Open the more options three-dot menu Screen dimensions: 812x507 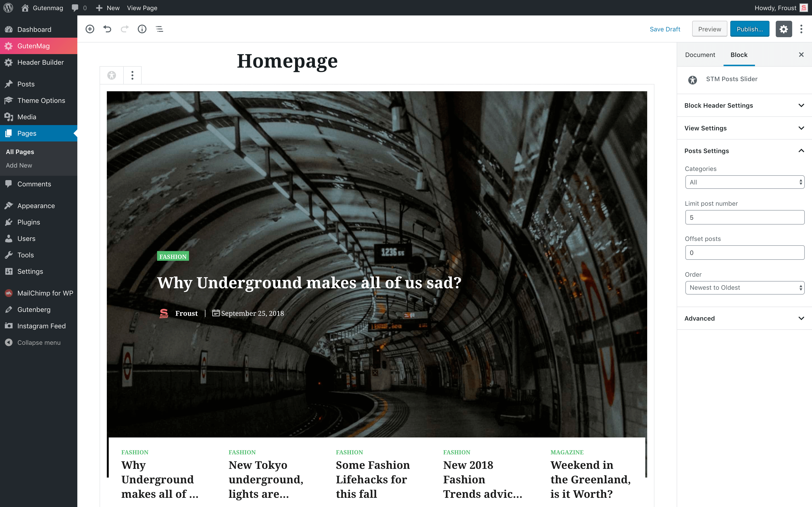[x=802, y=29]
